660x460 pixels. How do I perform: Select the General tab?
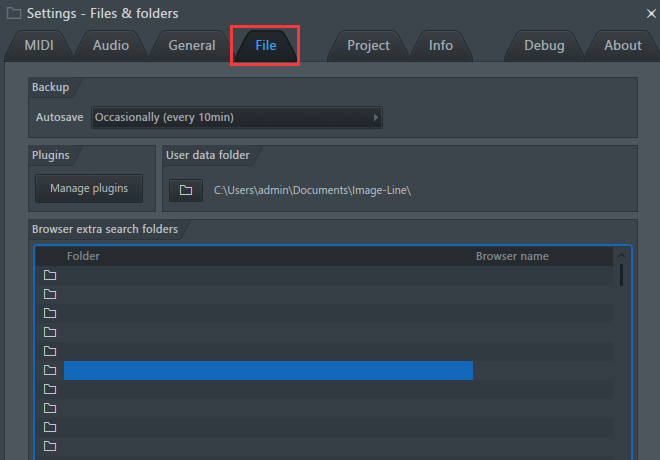coord(192,45)
